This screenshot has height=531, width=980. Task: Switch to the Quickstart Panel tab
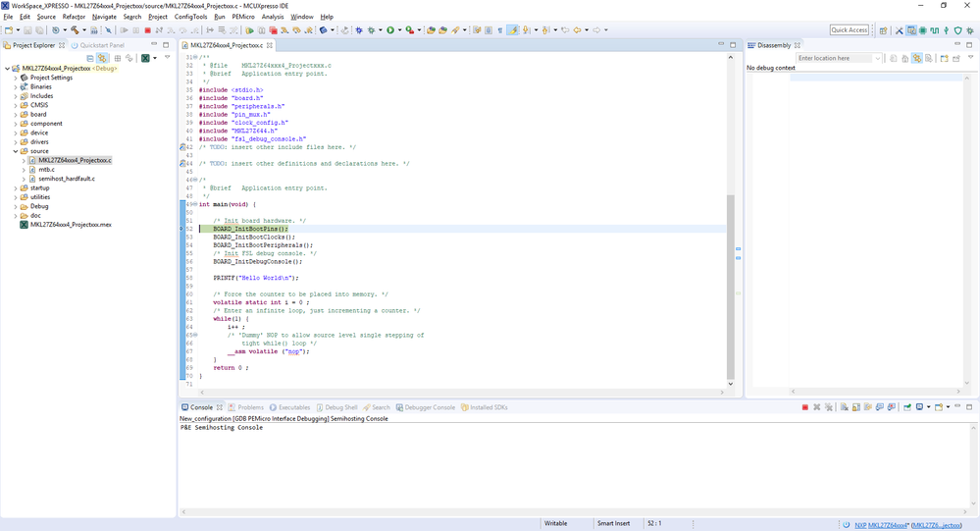tap(97, 45)
